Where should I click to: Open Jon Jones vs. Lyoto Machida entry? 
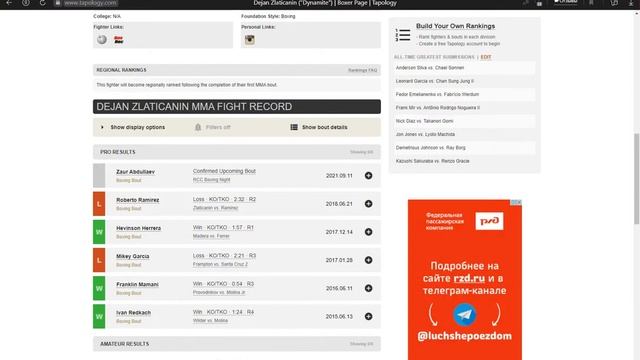[425, 134]
